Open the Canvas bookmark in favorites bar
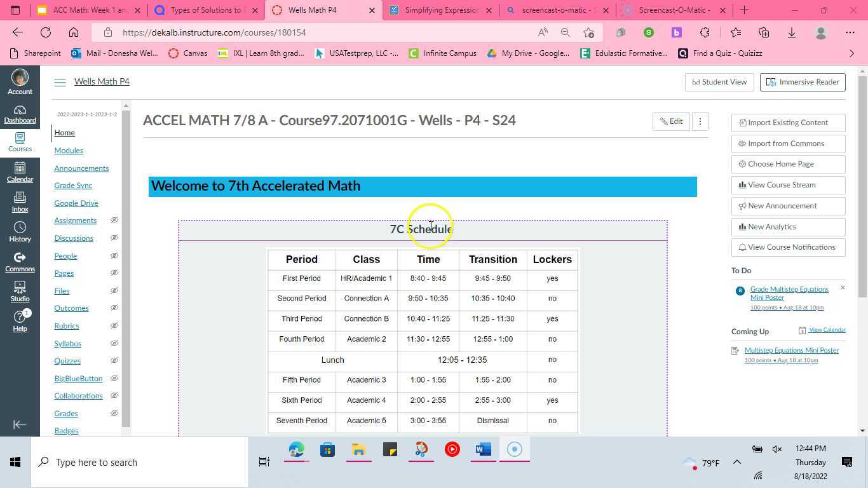This screenshot has width=868, height=488. (188, 53)
